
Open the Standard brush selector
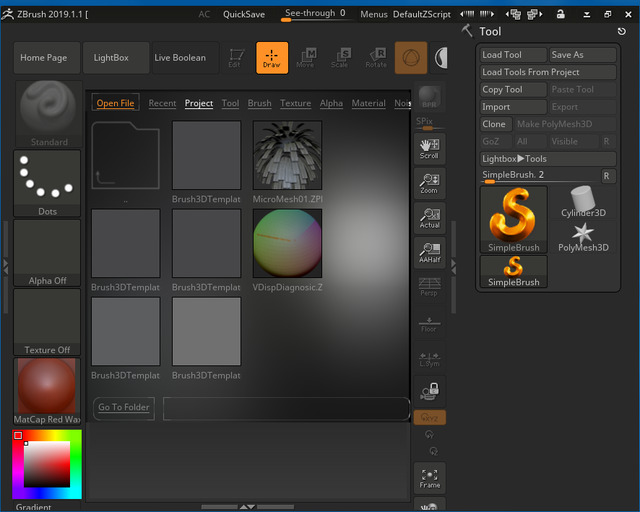(48, 114)
